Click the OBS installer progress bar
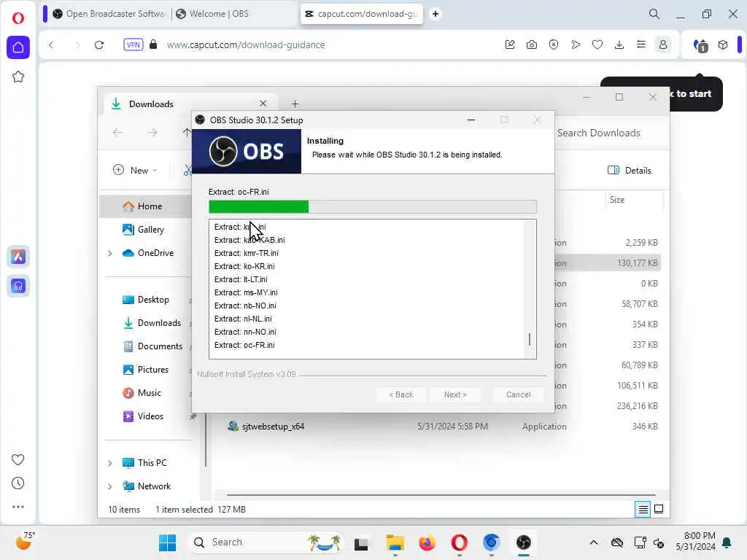Image resolution: width=747 pixels, height=560 pixels. coord(373,206)
